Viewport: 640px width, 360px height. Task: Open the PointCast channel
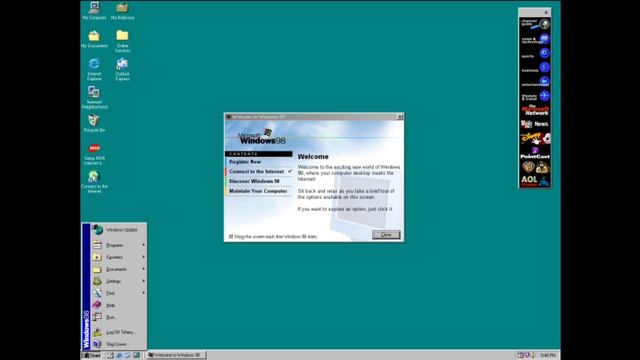point(535,153)
